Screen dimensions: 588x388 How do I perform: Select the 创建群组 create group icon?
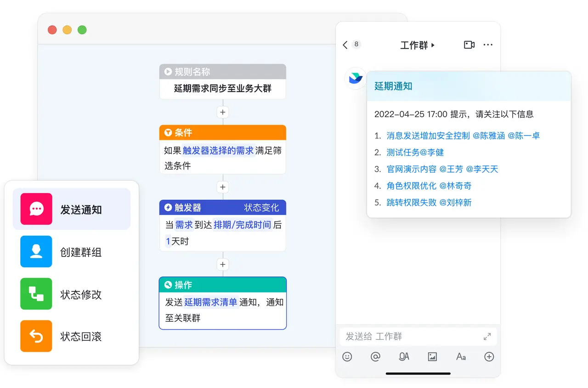tap(36, 251)
